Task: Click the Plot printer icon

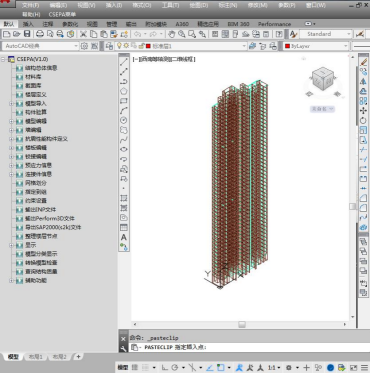Action: (x=40, y=34)
